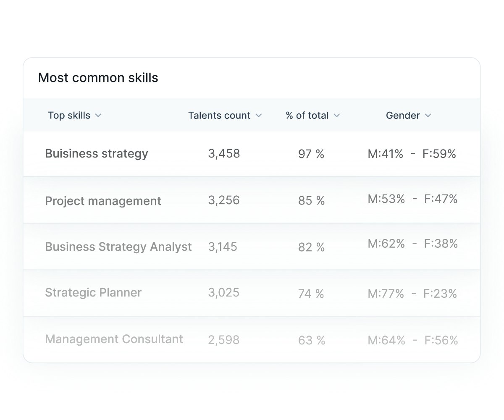Select the Management Consultant row
The width and height of the screenshot is (504, 420).
click(114, 339)
